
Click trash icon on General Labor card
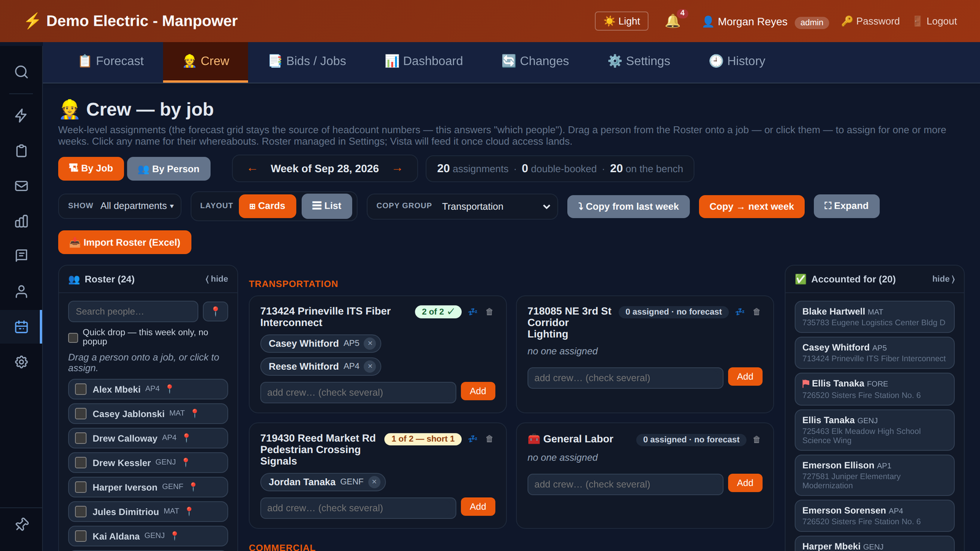[756, 440]
